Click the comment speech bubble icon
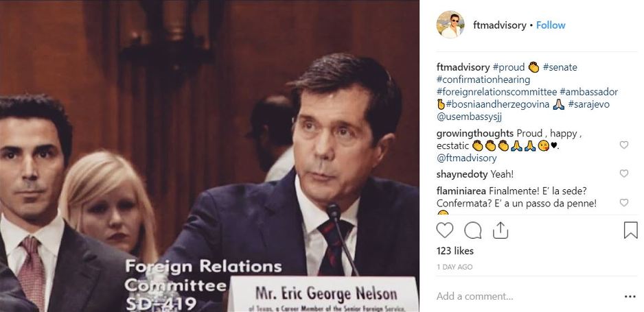The height and width of the screenshot is (312, 644). tap(473, 230)
